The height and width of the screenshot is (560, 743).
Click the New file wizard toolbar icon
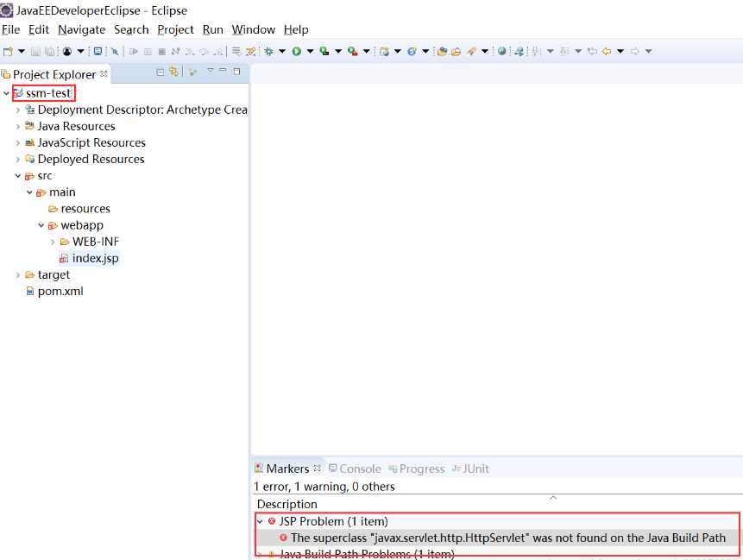pos(8,51)
